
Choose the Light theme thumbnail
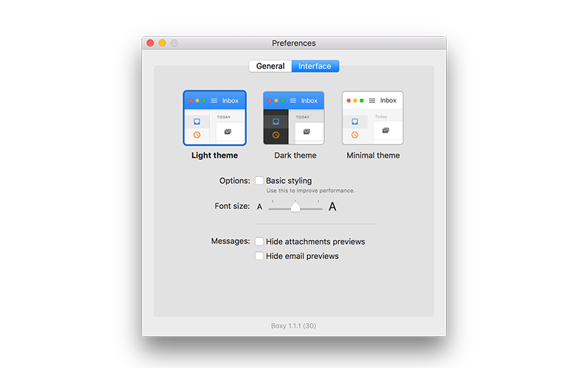click(215, 118)
